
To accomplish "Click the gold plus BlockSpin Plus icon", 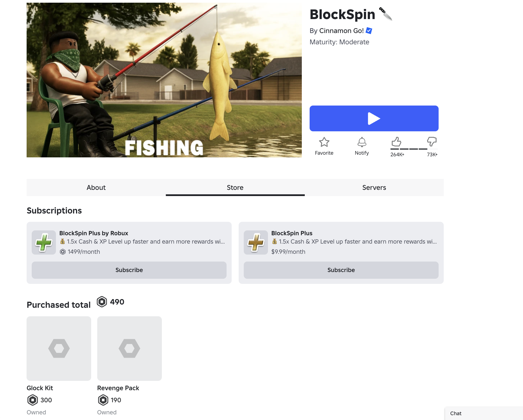I will 256,242.
